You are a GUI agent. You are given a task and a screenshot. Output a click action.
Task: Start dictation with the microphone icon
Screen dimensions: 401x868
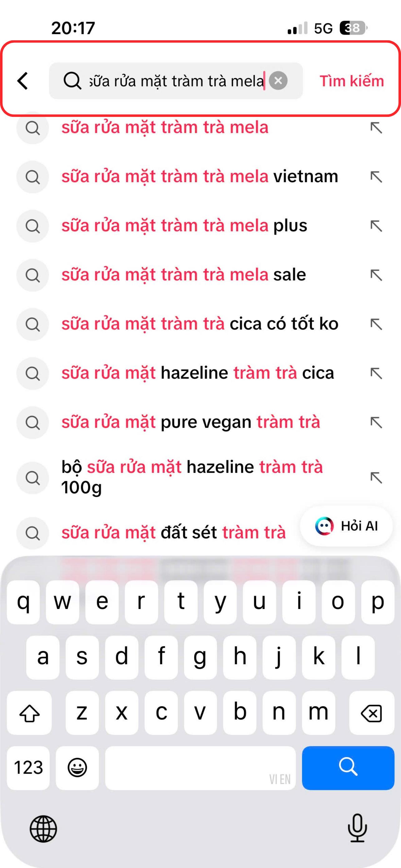(357, 828)
